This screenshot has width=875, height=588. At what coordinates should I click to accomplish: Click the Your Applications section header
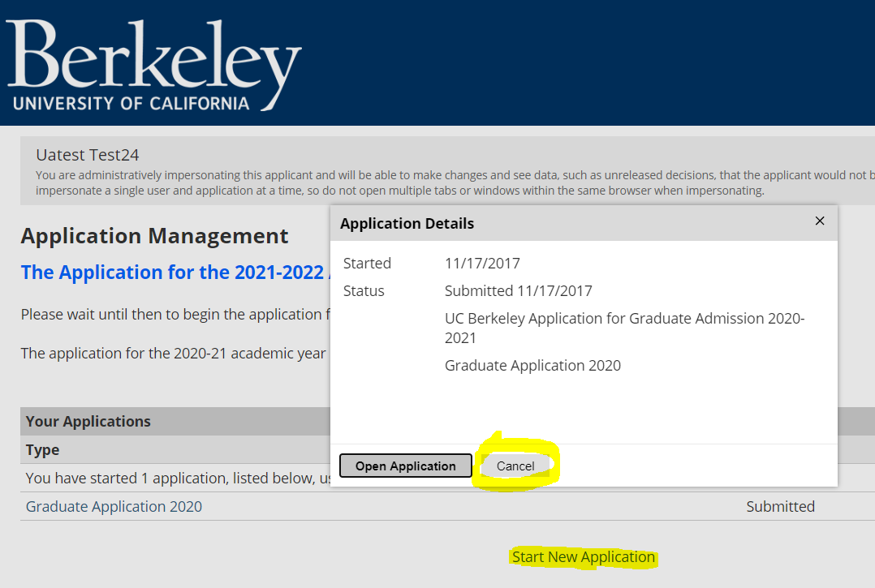(88, 422)
